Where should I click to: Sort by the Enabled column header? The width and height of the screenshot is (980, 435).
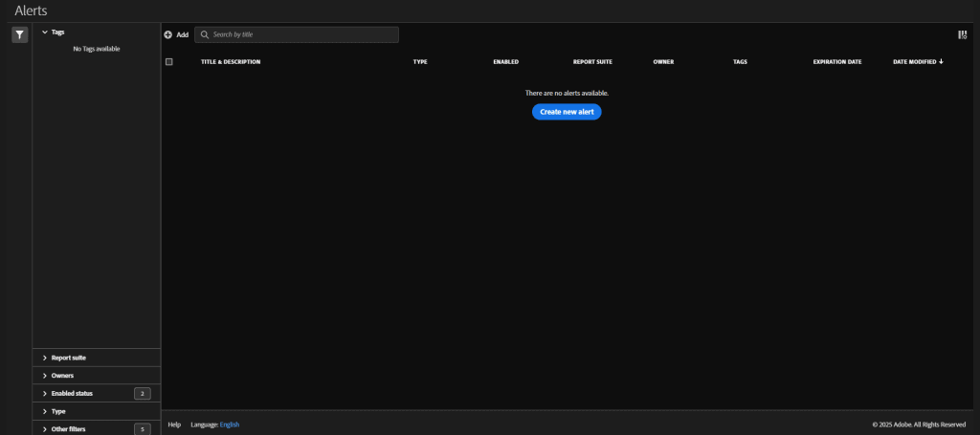pyautogui.click(x=505, y=62)
